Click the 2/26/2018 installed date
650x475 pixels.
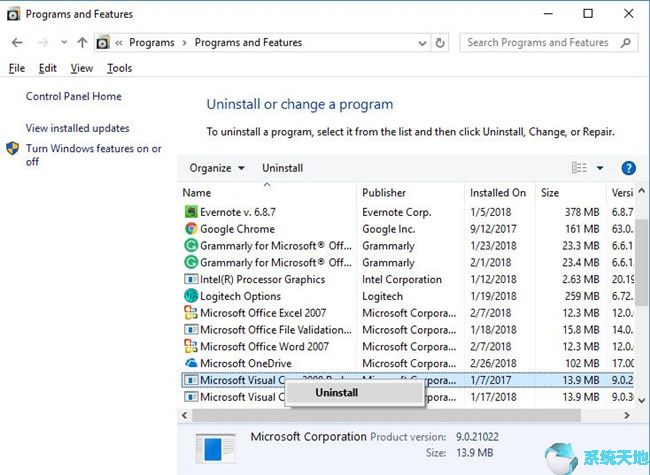(493, 363)
